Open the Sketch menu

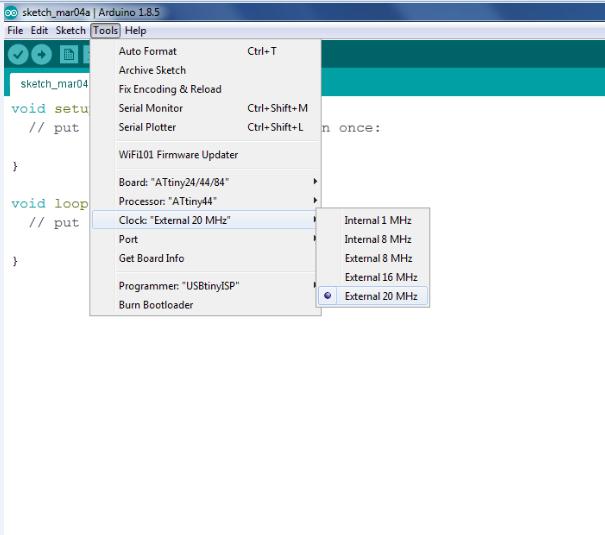pos(70,30)
